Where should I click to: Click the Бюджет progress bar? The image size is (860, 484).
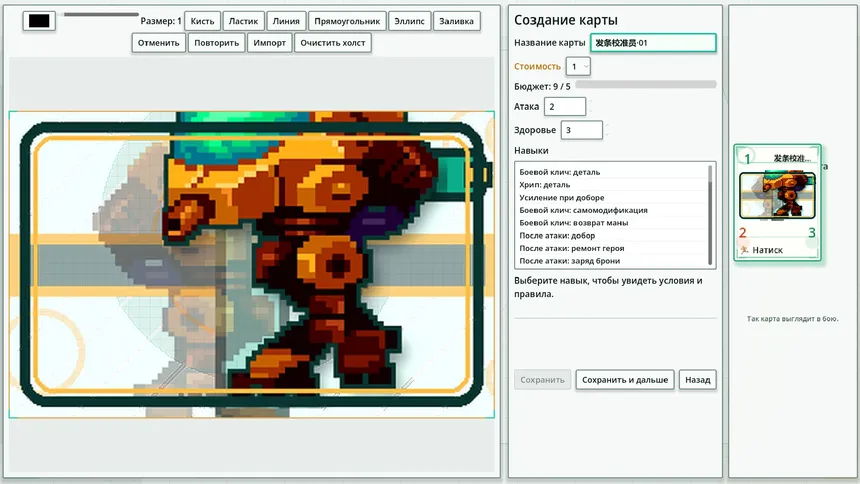[x=646, y=85]
